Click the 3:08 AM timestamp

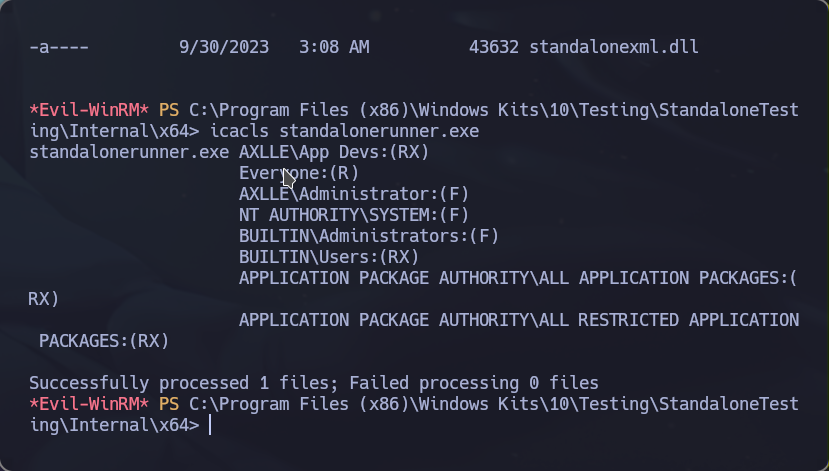(x=334, y=47)
